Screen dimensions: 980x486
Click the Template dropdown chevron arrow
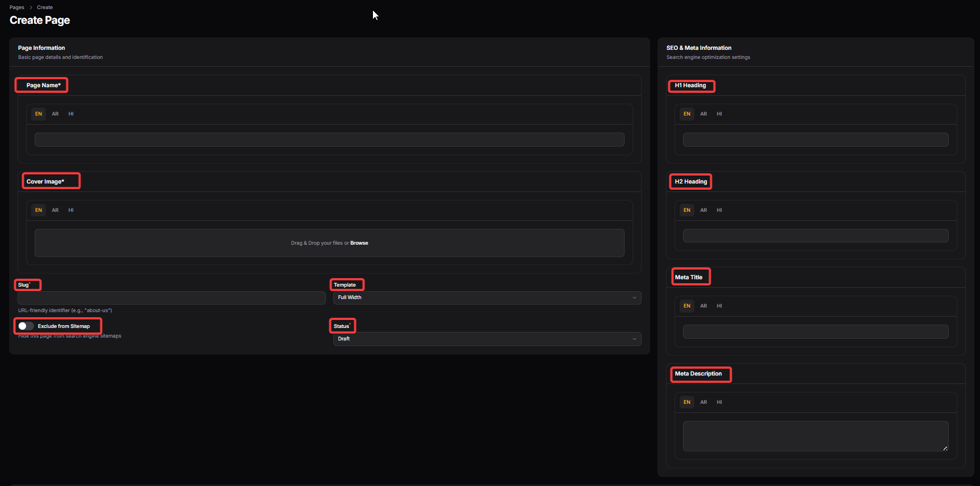click(634, 297)
